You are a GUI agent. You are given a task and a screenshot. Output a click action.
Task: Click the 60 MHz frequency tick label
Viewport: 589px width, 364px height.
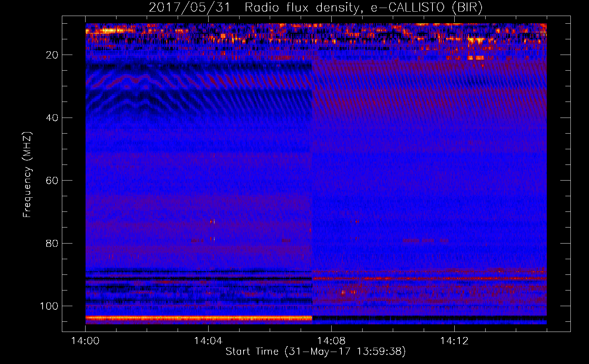click(52, 181)
